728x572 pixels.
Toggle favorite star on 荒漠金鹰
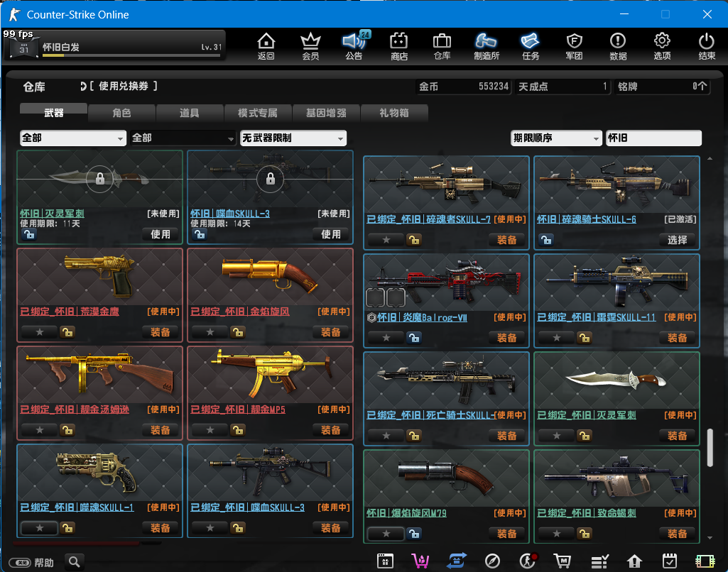(x=40, y=332)
